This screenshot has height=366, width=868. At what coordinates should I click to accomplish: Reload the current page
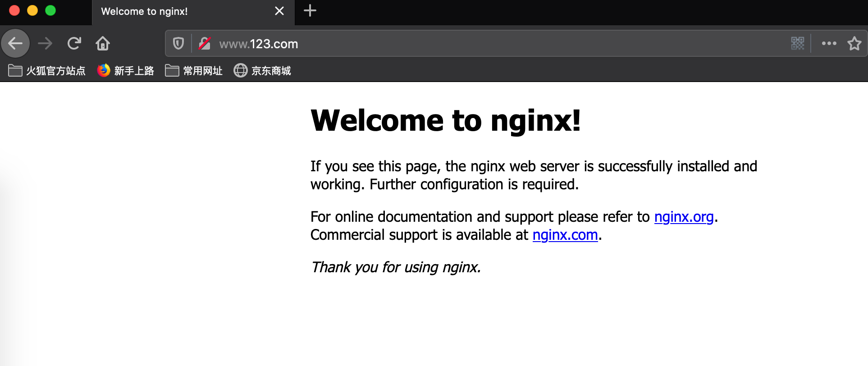74,43
